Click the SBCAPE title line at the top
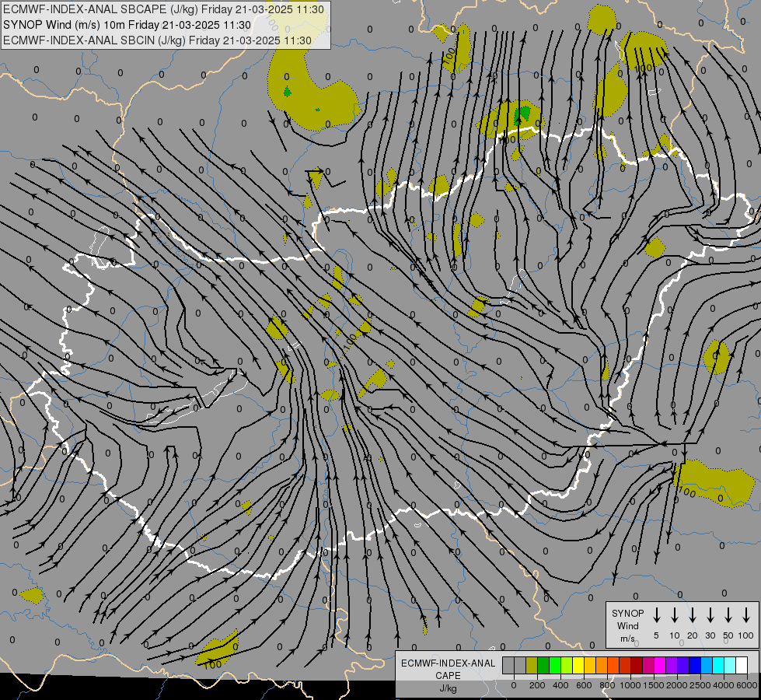Viewport: 761px width, 700px height. pyautogui.click(x=163, y=9)
